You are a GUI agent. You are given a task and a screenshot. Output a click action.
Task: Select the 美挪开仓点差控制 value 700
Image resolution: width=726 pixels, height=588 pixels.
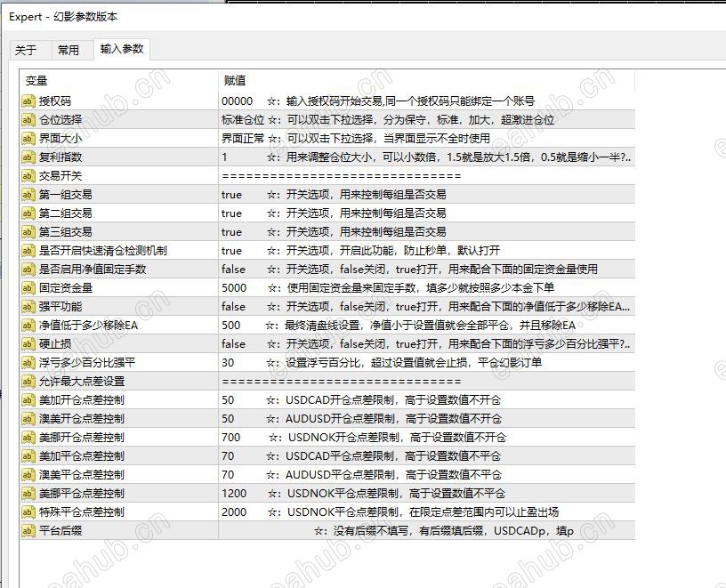230,437
